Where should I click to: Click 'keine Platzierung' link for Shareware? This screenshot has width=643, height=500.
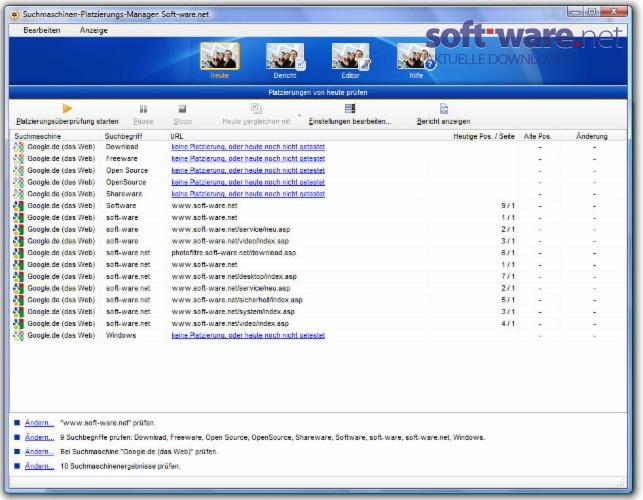[248, 194]
